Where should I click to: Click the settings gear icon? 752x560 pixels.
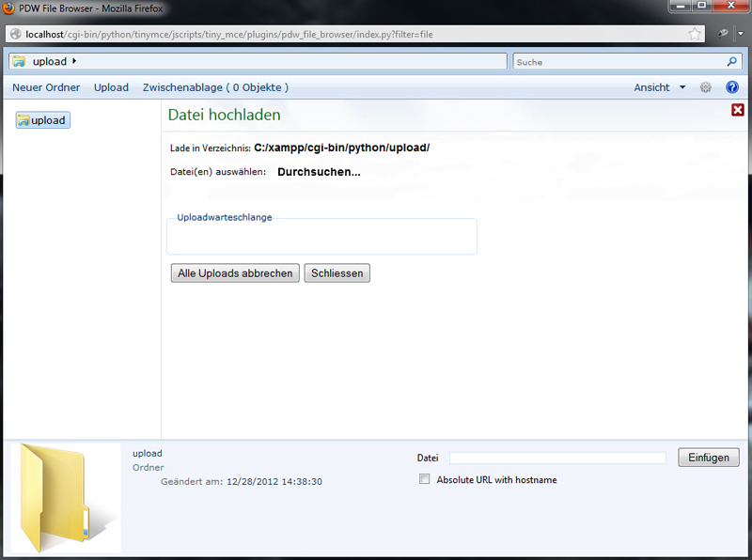(706, 87)
